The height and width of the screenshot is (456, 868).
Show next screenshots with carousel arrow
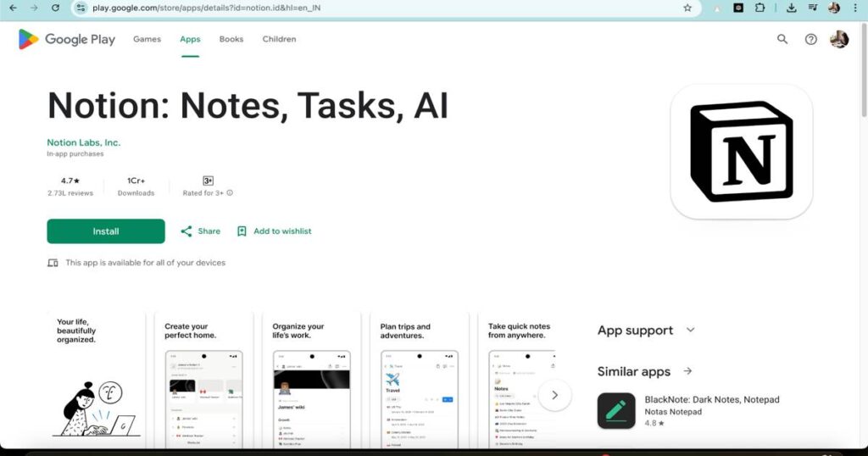click(554, 395)
